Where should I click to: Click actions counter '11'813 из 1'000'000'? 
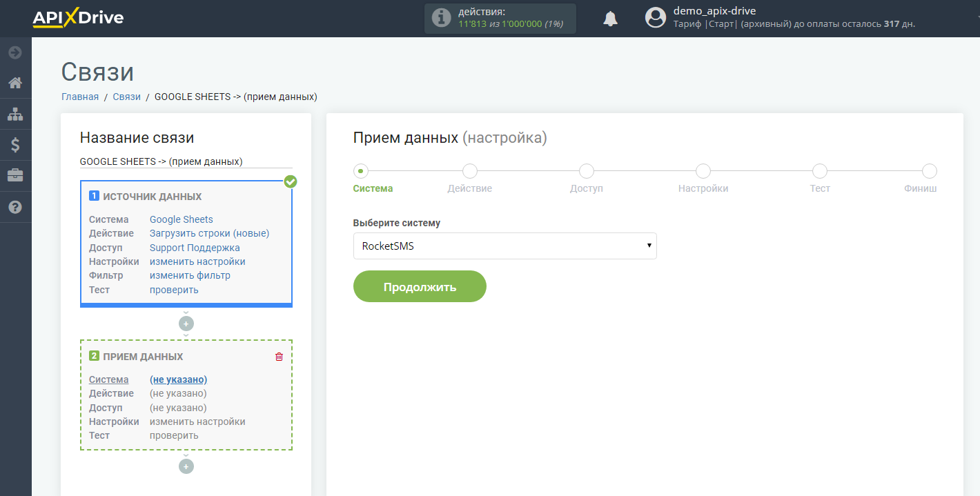click(x=500, y=24)
